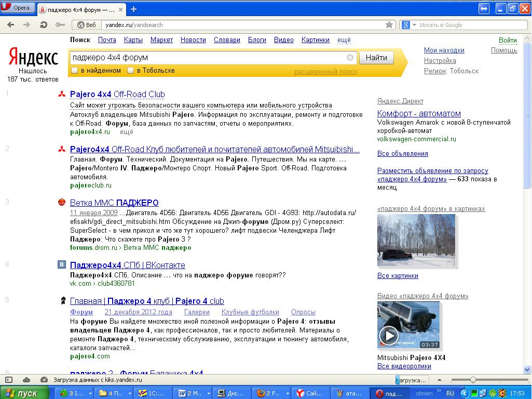This screenshot has height=399, width=532.
Task: Open the 'Ветка ММС ПАДЖЕРО' result link
Action: (x=114, y=203)
